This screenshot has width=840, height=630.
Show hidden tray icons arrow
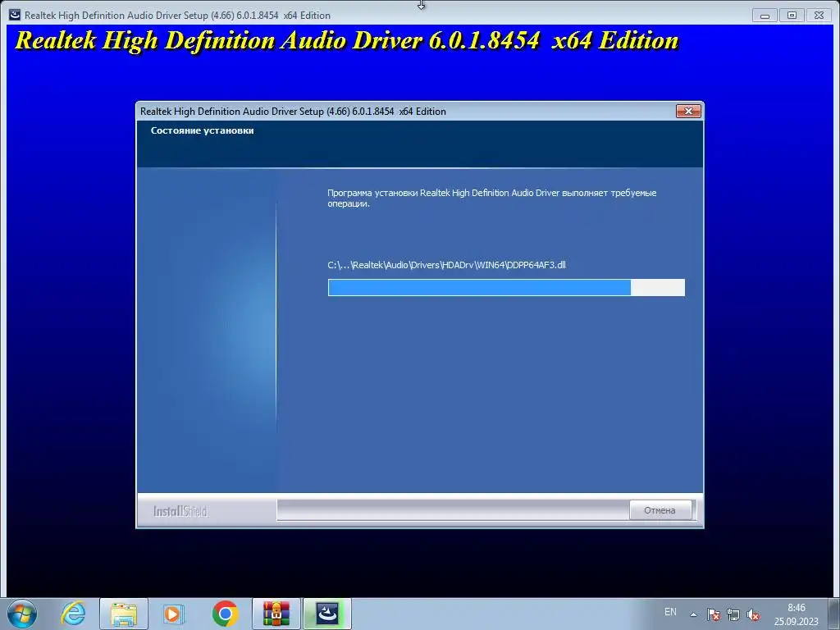click(x=693, y=614)
